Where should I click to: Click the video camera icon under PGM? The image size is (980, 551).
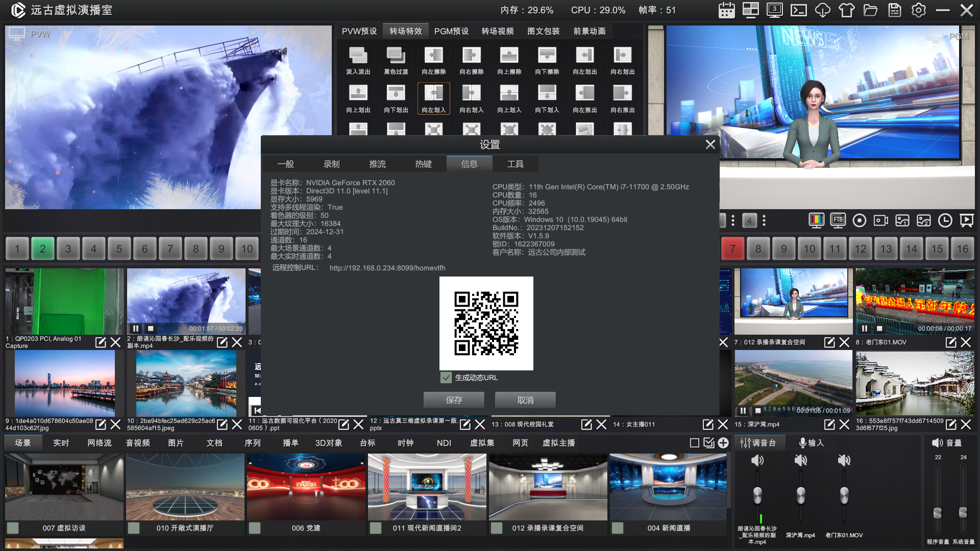880,220
